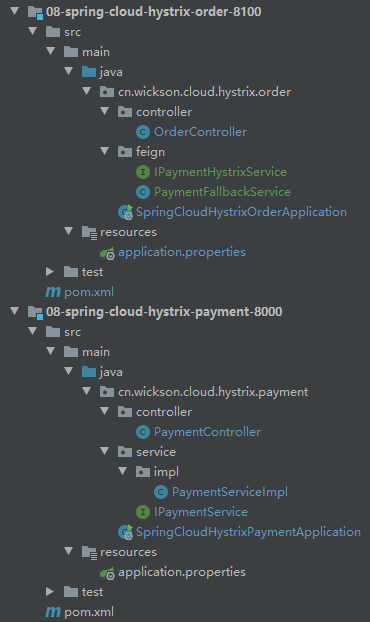The image size is (370, 622).
Task: Select pom.xml label in payment-8000 module
Action: 89,612
